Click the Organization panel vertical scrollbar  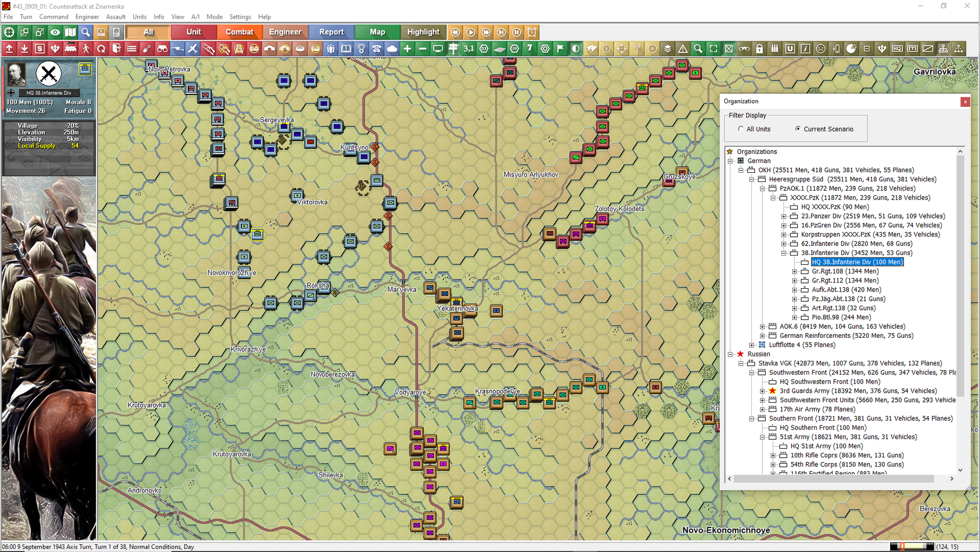pos(960,272)
